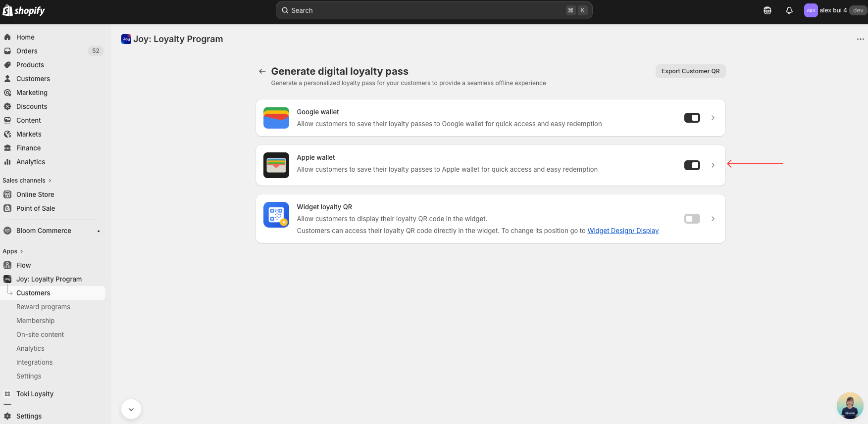Enable the Widget loyalty QR toggle
The width and height of the screenshot is (868, 424).
tap(692, 219)
